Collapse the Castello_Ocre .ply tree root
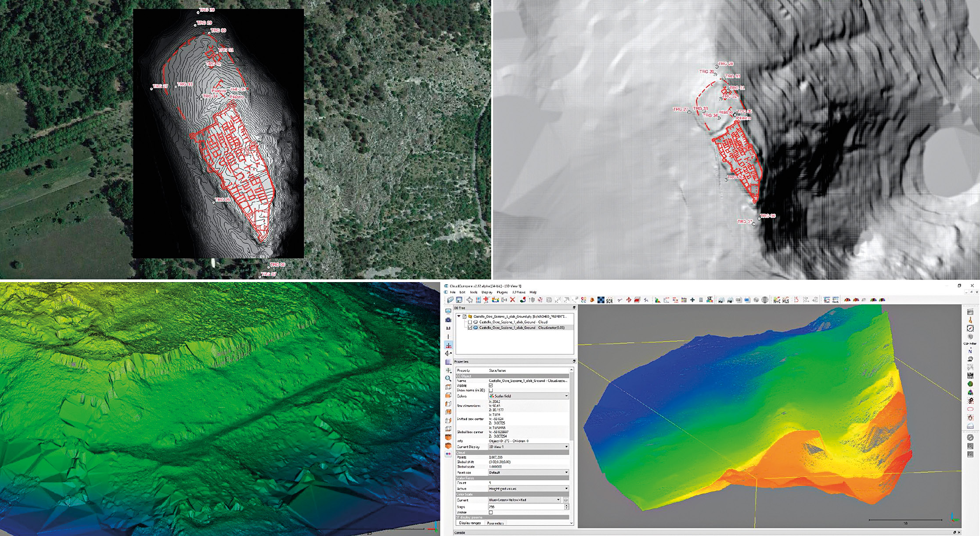The height and width of the screenshot is (536, 980). pyautogui.click(x=459, y=316)
